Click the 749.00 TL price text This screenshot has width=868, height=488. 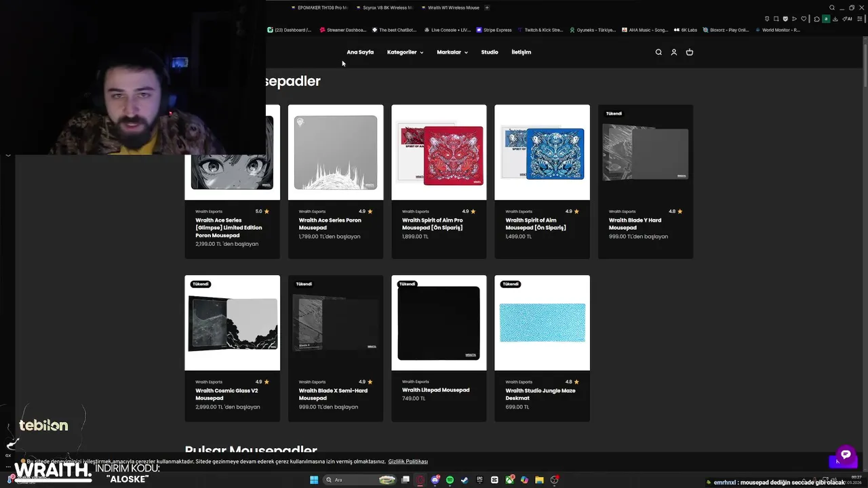coord(414,399)
